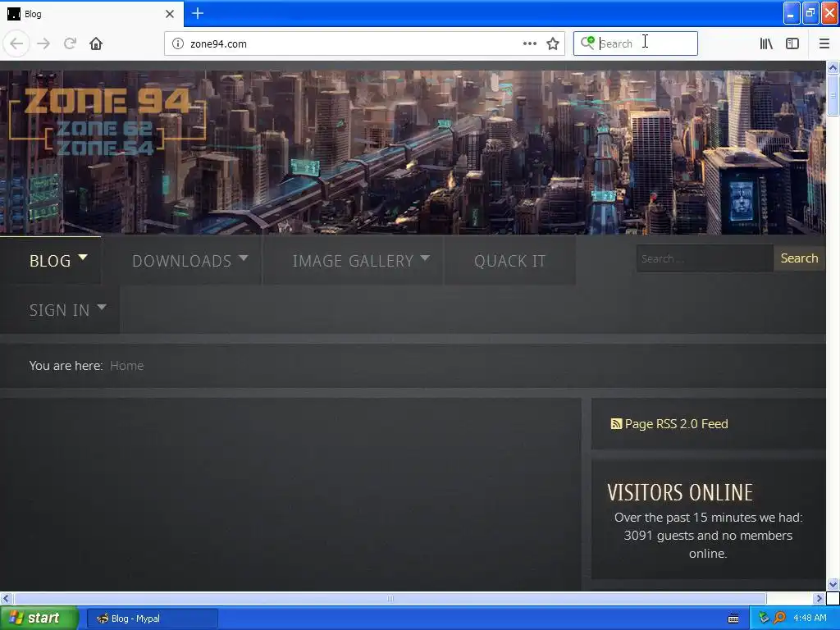Click the 'You are here:' label
Screen dimensions: 840x630
click(66, 365)
